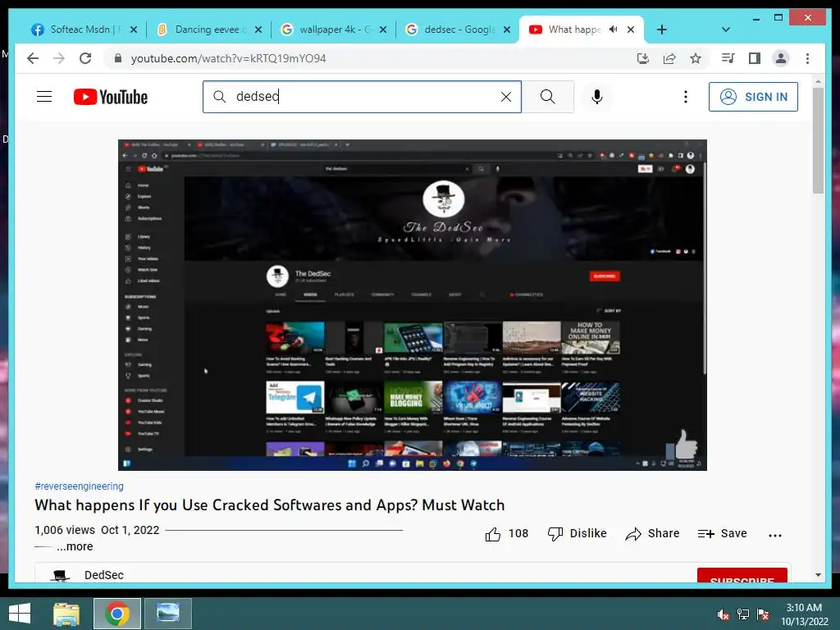The width and height of the screenshot is (840, 630).
Task: Save the video to a playlist
Action: (x=722, y=533)
